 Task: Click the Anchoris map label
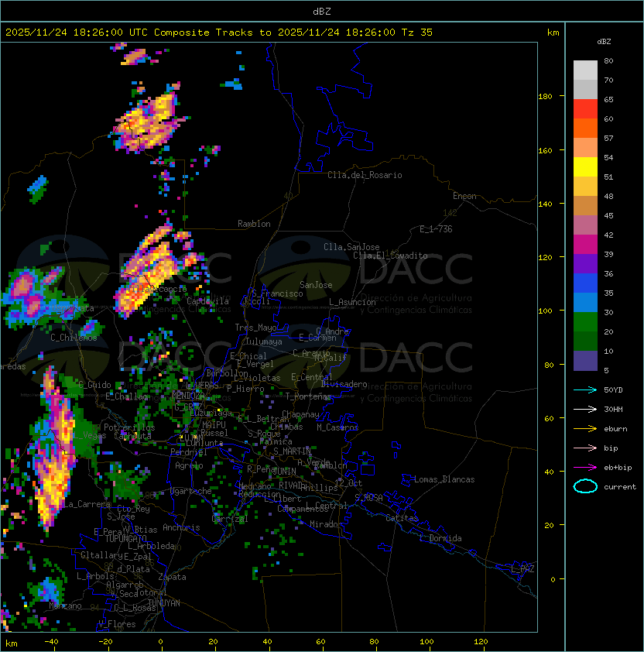tap(181, 527)
